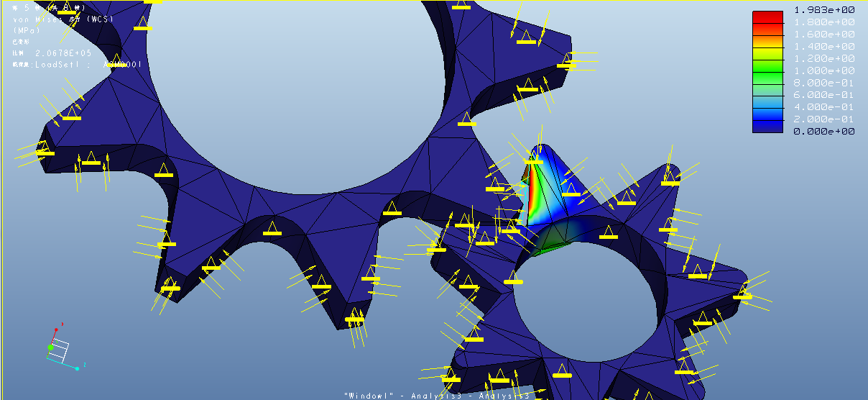Click the orange band in the color legend
Image resolution: width=868 pixels, height=400 pixels.
point(767,30)
